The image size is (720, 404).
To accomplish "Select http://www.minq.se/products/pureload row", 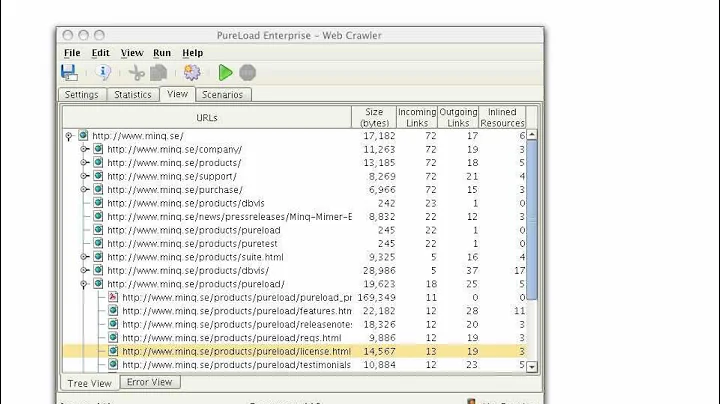I will [x=294, y=230].
